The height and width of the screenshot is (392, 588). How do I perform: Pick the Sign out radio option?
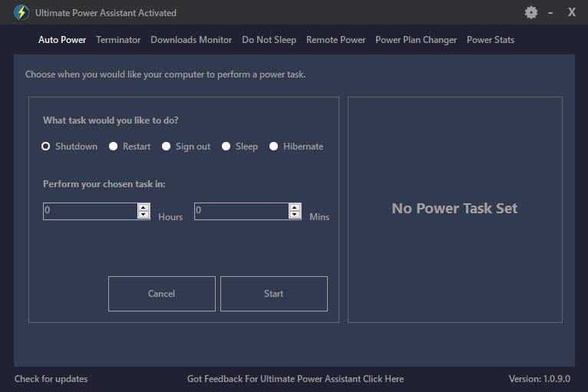pos(167,147)
